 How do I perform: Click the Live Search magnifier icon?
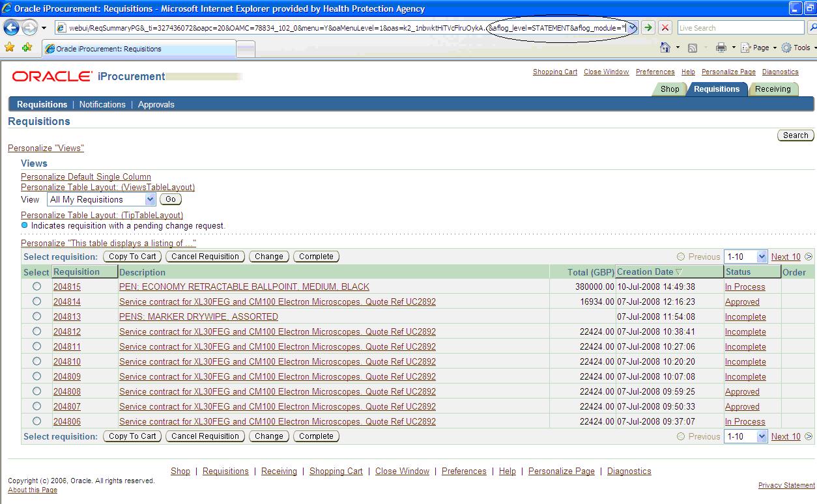pyautogui.click(x=812, y=27)
